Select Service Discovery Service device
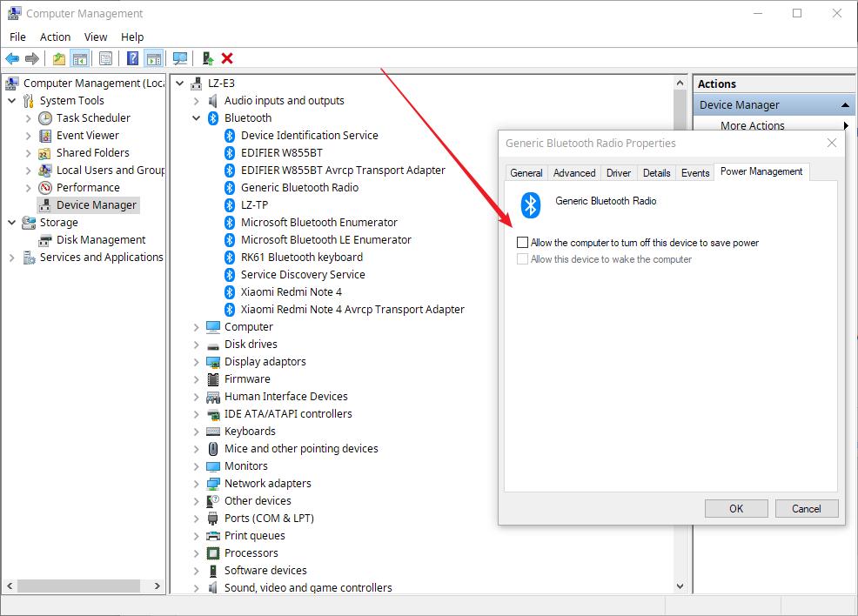The image size is (858, 616). (x=303, y=275)
